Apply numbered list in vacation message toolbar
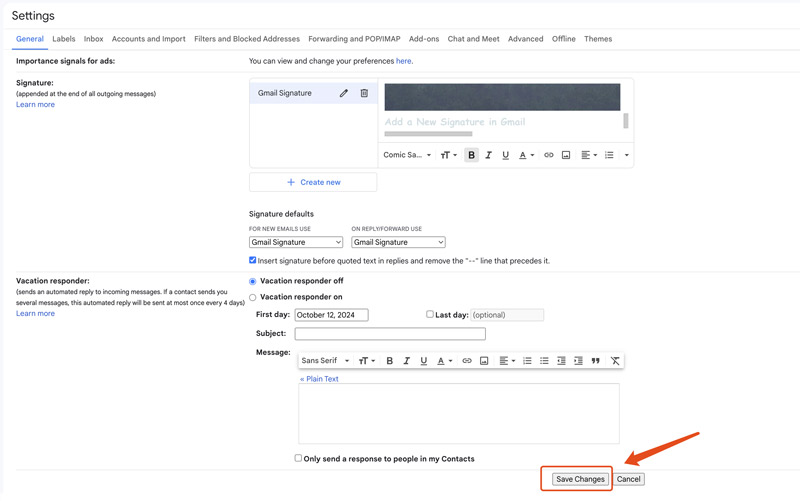 527,361
